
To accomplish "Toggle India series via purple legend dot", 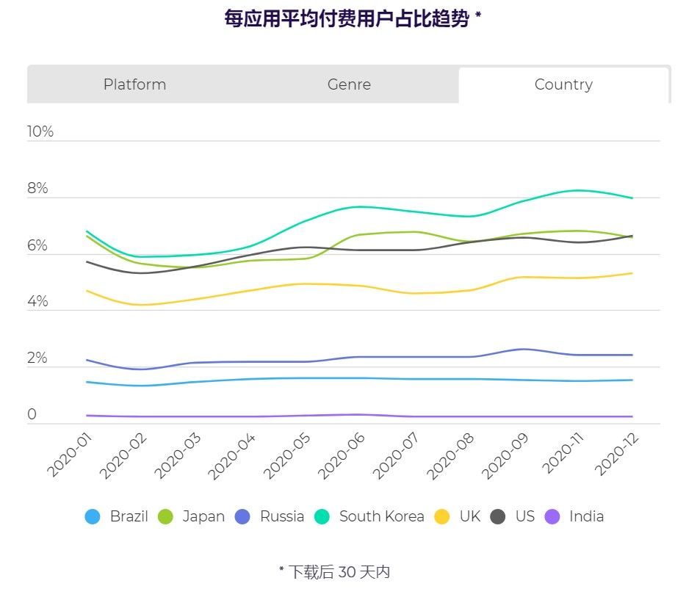I will [552, 517].
